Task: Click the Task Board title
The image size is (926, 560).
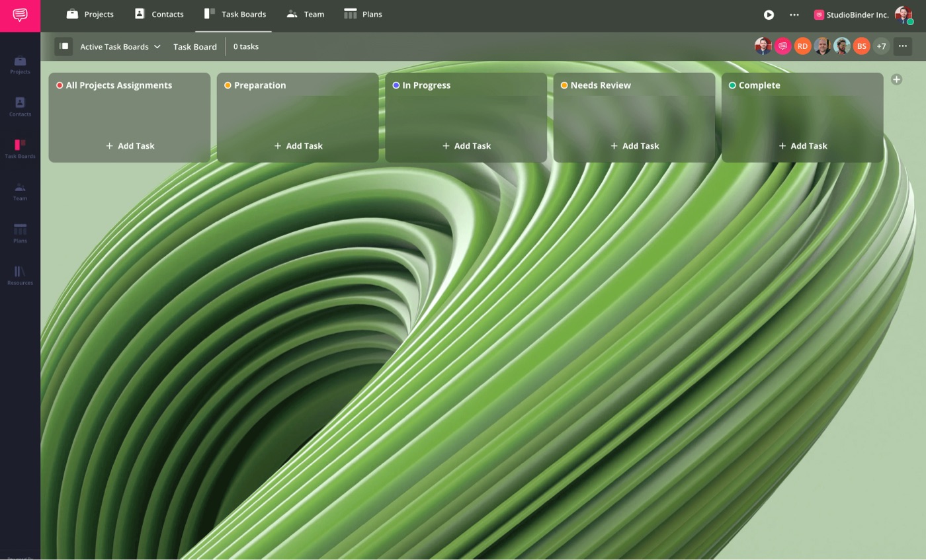Action: [195, 46]
